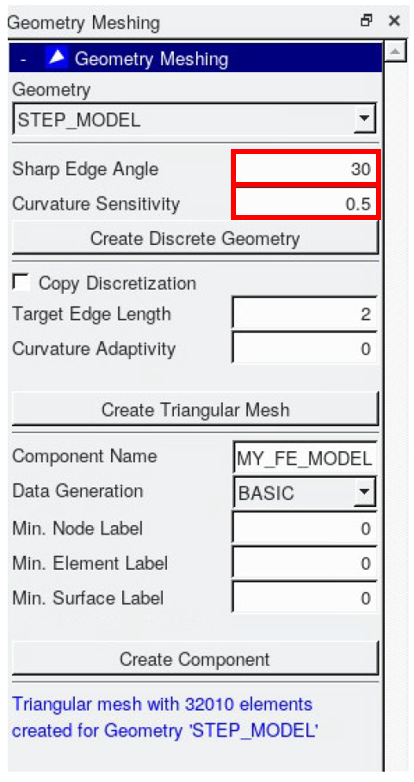Click the Create Discrete Geometry button
The image size is (414, 782).
[195, 238]
